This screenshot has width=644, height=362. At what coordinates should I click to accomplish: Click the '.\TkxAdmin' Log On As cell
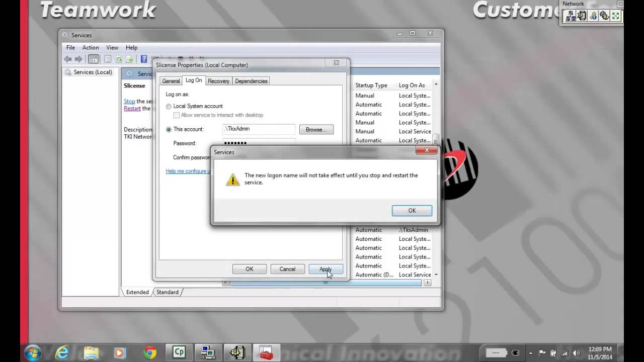coord(413,230)
